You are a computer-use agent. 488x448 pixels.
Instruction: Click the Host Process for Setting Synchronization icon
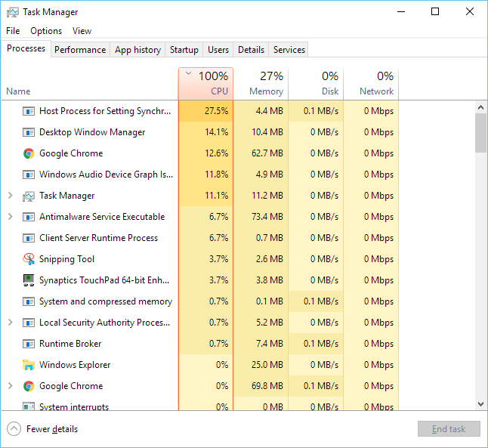click(29, 111)
